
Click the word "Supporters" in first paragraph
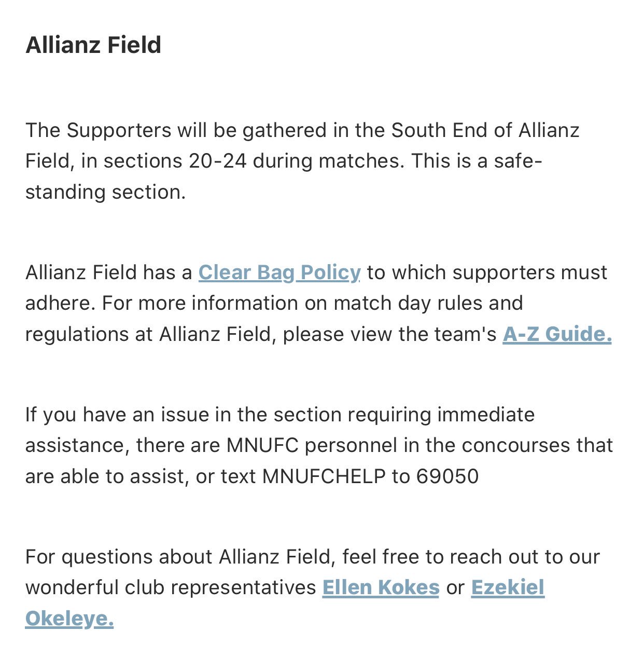click(119, 131)
